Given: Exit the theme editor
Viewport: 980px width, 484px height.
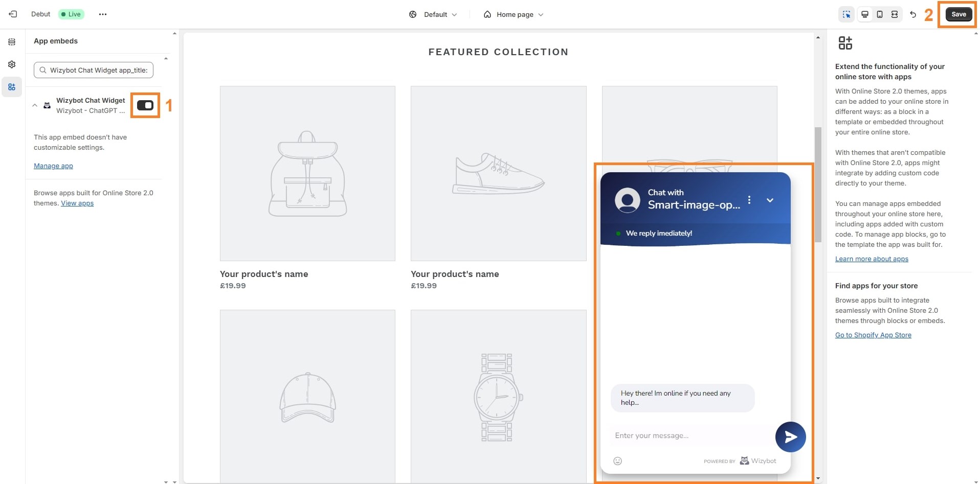Looking at the screenshot, I should pos(13,14).
